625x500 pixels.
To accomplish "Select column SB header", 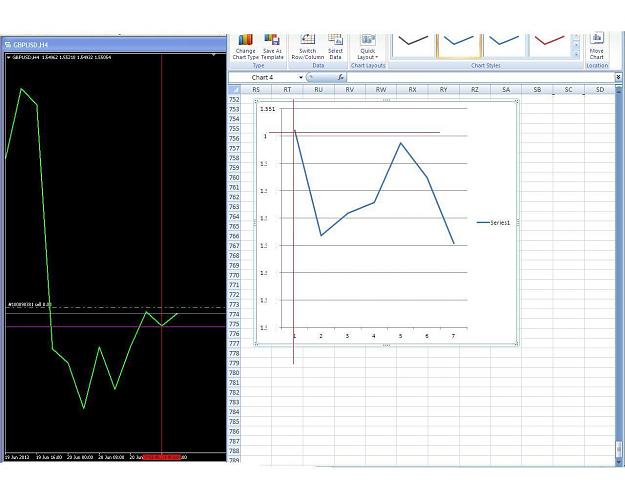I will (x=537, y=90).
